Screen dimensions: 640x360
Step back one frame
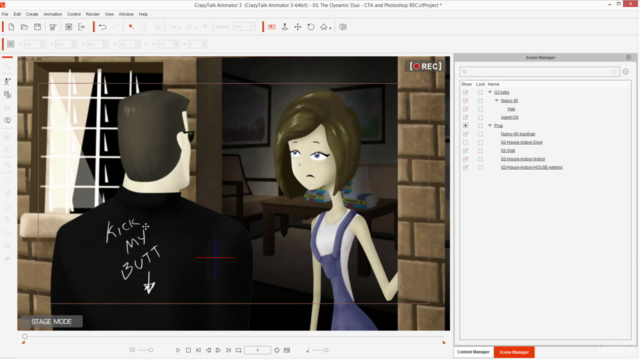(x=208, y=350)
